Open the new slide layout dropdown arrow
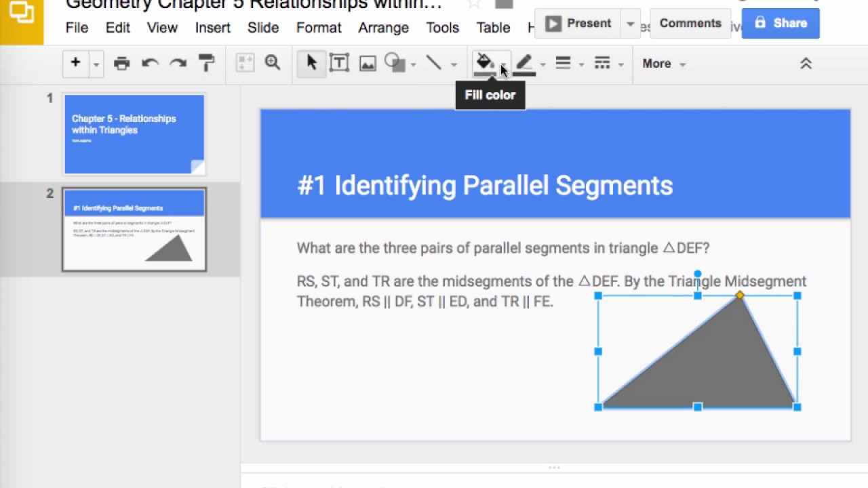Image resolution: width=868 pixels, height=488 pixels. (x=96, y=64)
